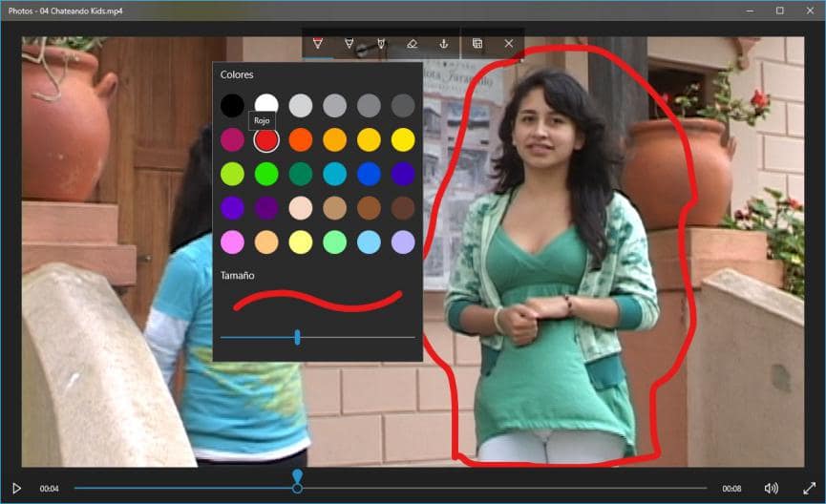Enter full screen mode

point(809,488)
